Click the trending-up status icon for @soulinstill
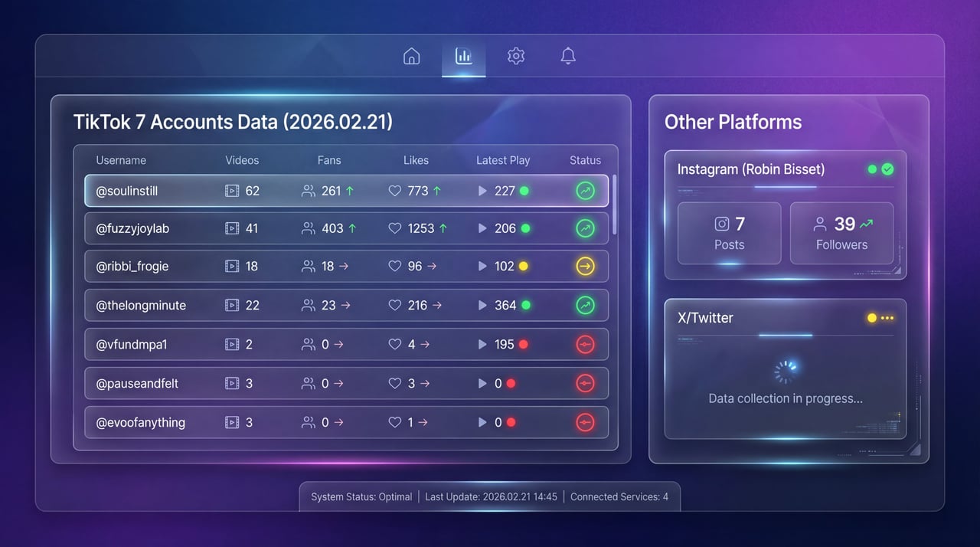Screen dimensions: 980x547 coord(585,191)
